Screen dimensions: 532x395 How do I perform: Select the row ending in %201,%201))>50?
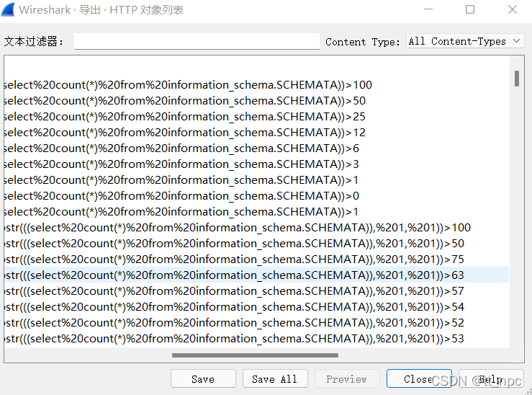coord(256,244)
